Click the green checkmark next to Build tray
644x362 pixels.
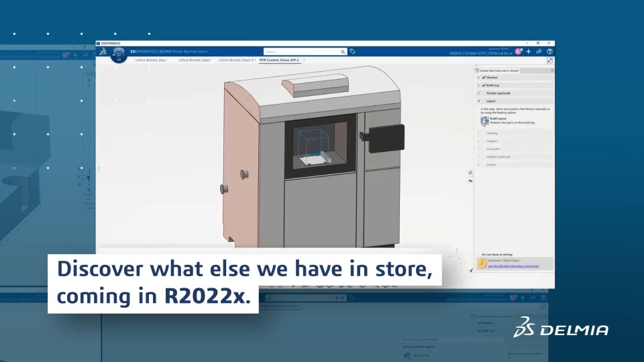pyautogui.click(x=484, y=85)
